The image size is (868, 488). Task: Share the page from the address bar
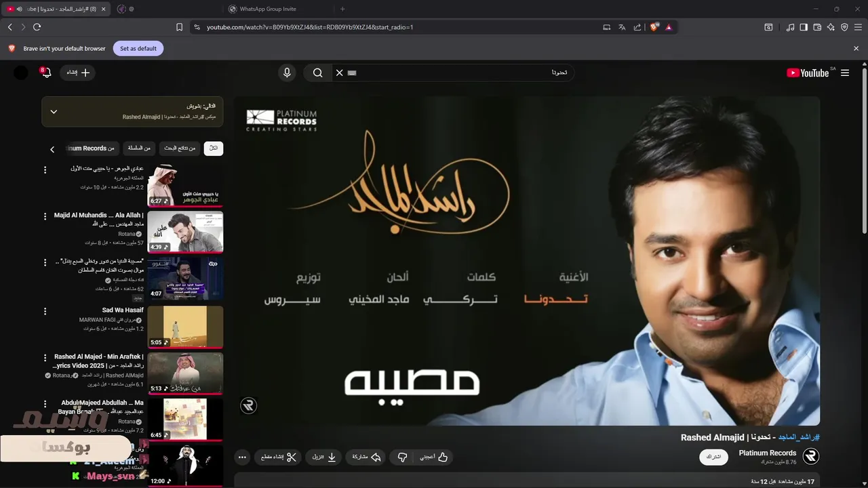click(637, 27)
